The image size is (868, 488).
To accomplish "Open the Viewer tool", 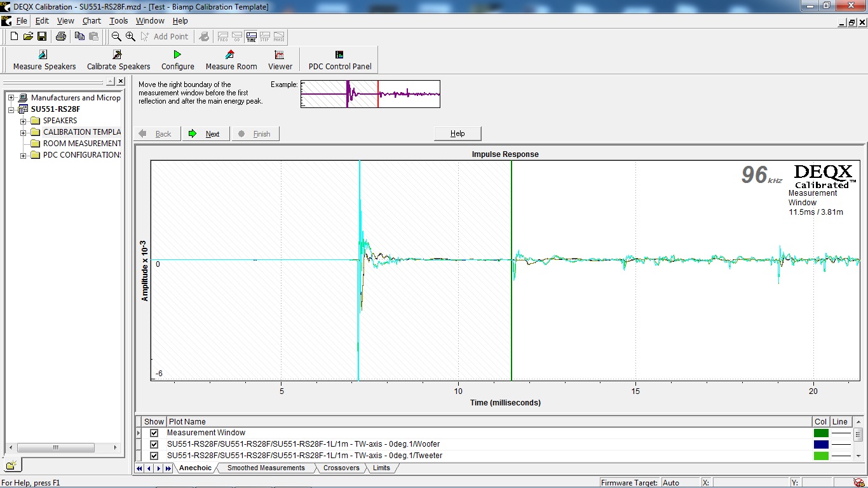I will (280, 60).
